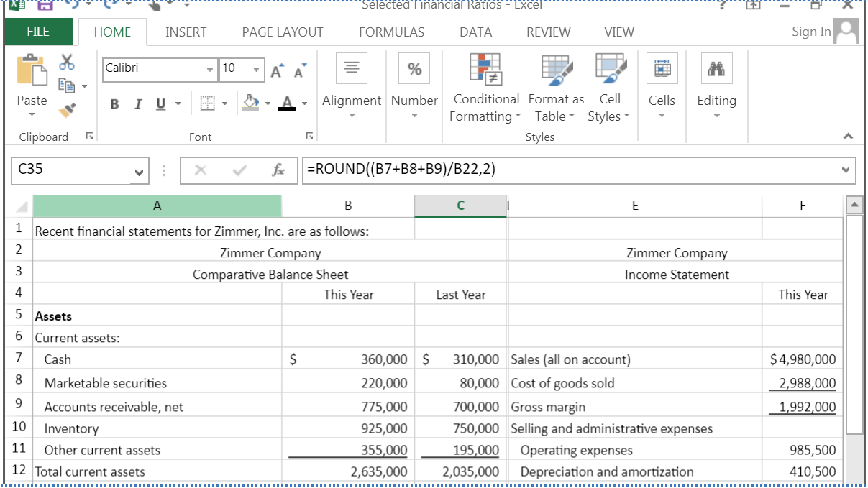The height and width of the screenshot is (488, 868).
Task: Open the FILE menu
Action: (x=37, y=32)
